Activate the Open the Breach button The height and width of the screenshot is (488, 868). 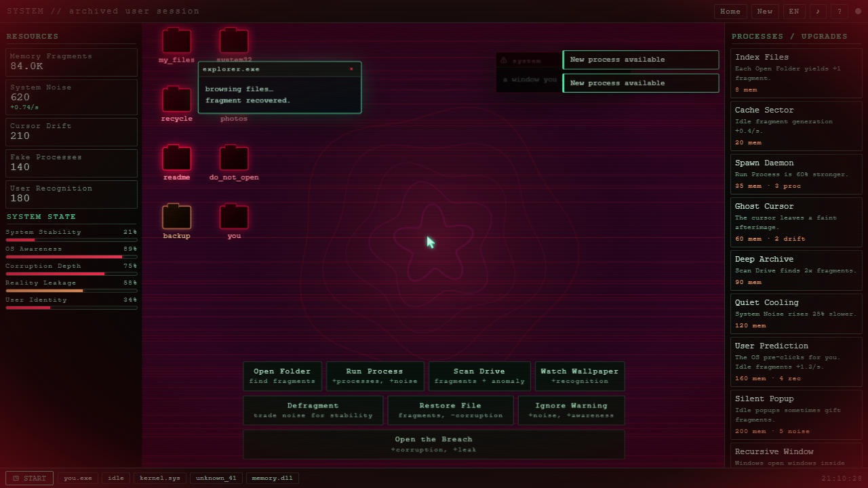[x=434, y=444]
